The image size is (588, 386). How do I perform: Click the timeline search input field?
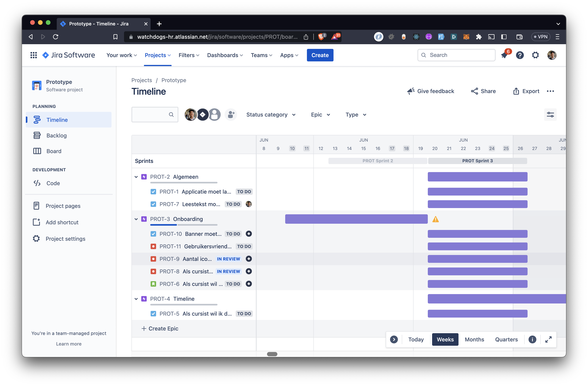click(155, 114)
